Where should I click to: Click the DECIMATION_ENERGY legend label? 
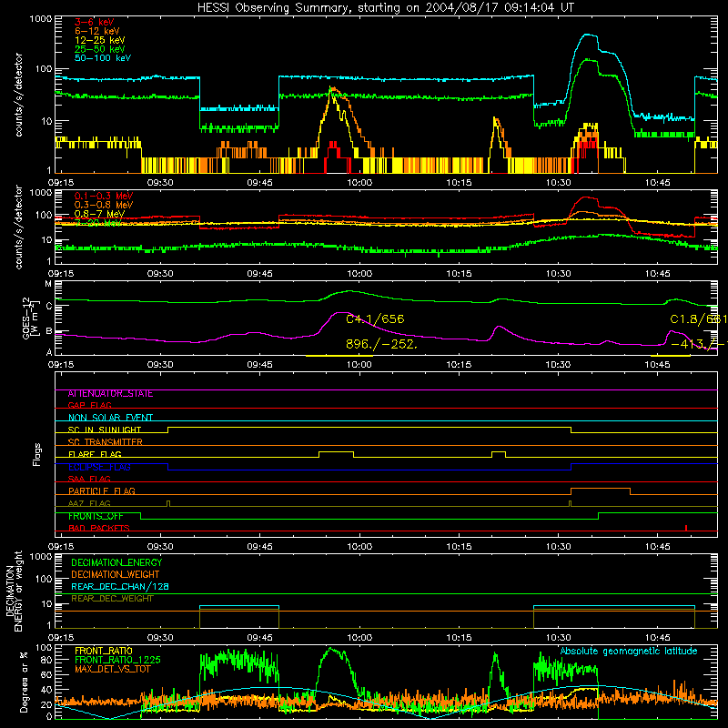pos(116,562)
